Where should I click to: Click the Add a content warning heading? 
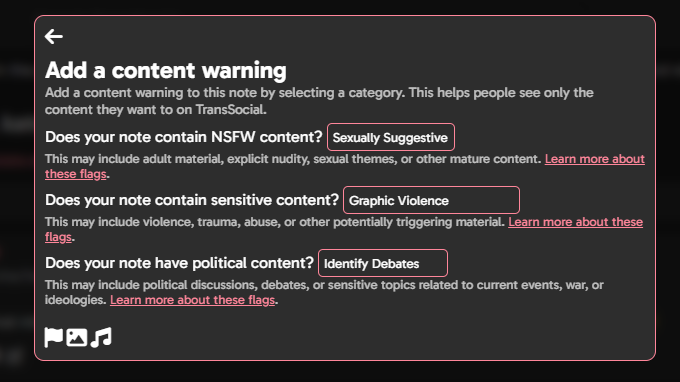point(166,70)
